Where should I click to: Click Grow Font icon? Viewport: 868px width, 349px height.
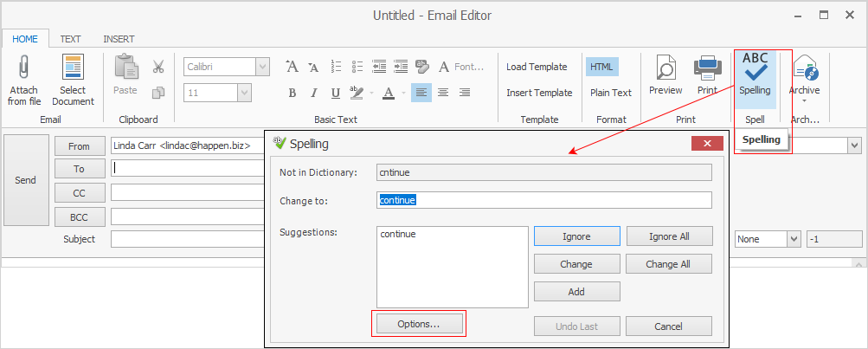pos(293,67)
